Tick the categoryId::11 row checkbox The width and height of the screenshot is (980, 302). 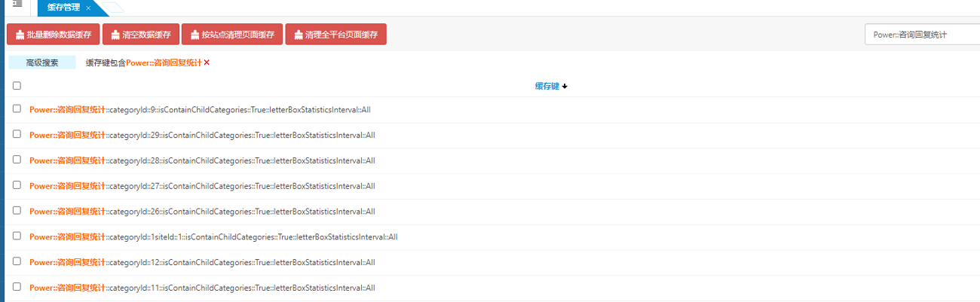pyautogui.click(x=17, y=287)
